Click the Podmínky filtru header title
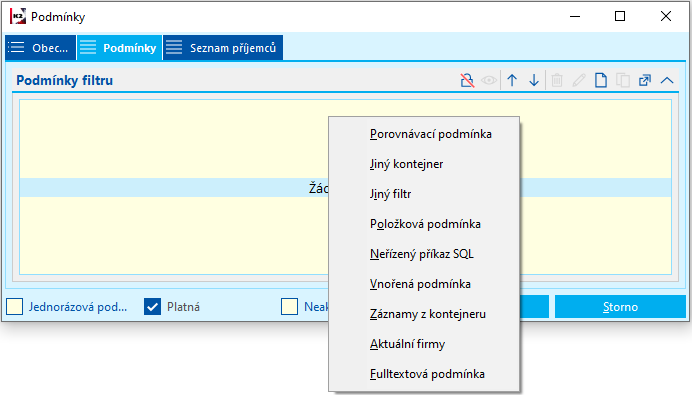The height and width of the screenshot is (395, 692). coord(64,80)
